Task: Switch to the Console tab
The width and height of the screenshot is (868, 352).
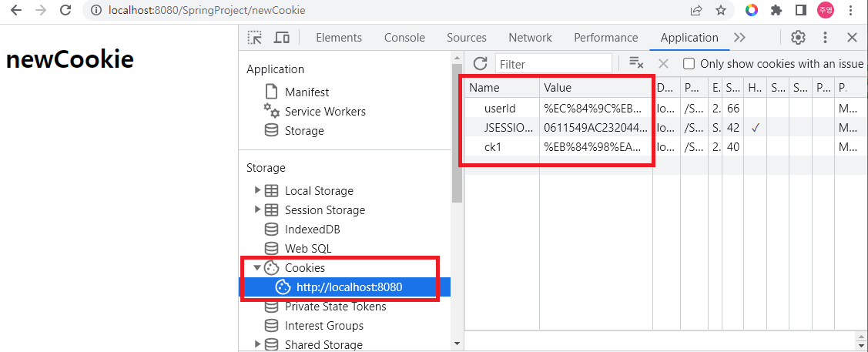Action: point(404,38)
